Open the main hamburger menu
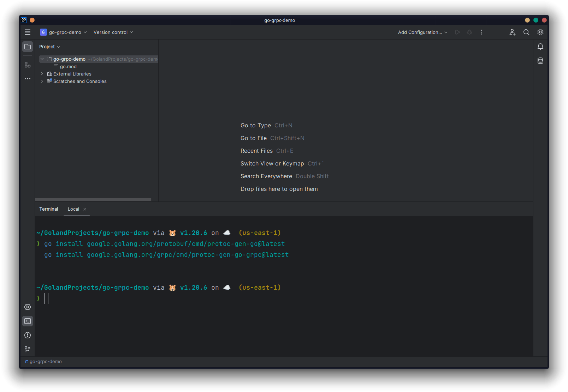 tap(28, 32)
